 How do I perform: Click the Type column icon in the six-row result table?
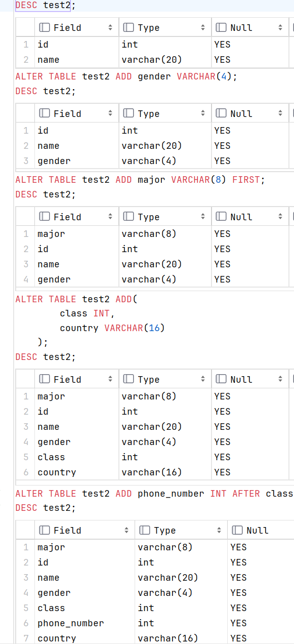[129, 379]
